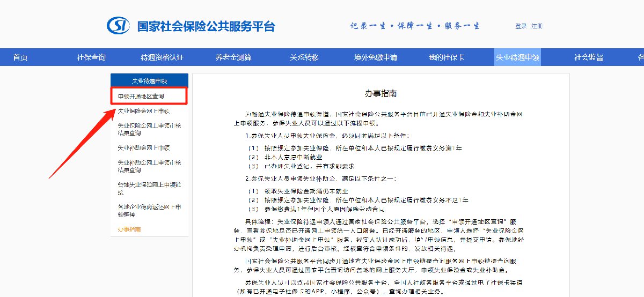Open the 关系转移 navigation item

[304, 57]
